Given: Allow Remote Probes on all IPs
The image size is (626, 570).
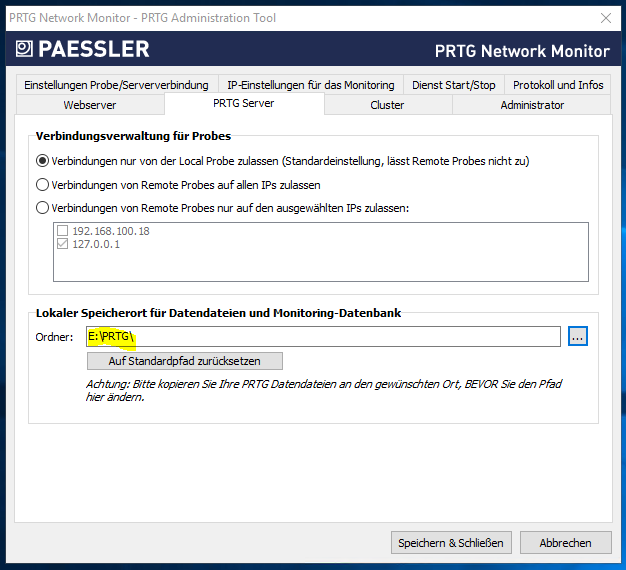Looking at the screenshot, I should (42, 185).
